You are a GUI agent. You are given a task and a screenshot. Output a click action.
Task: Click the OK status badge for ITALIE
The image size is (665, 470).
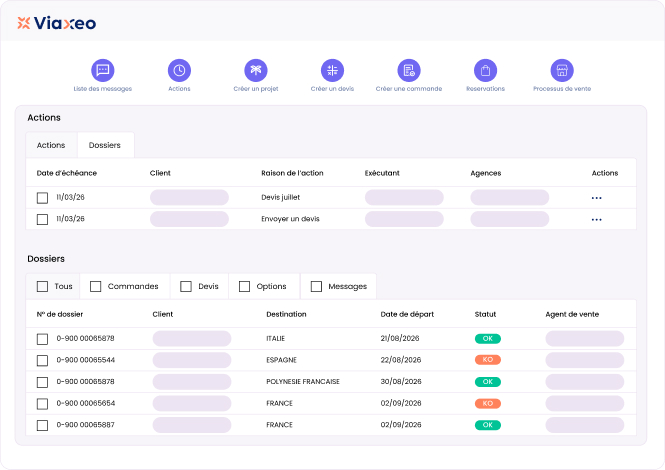pyautogui.click(x=488, y=339)
